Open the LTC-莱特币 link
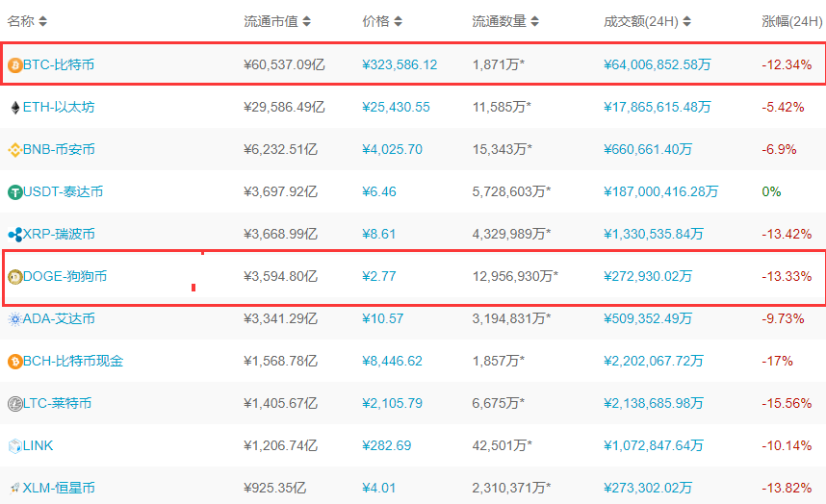The height and width of the screenshot is (504, 826). (57, 404)
